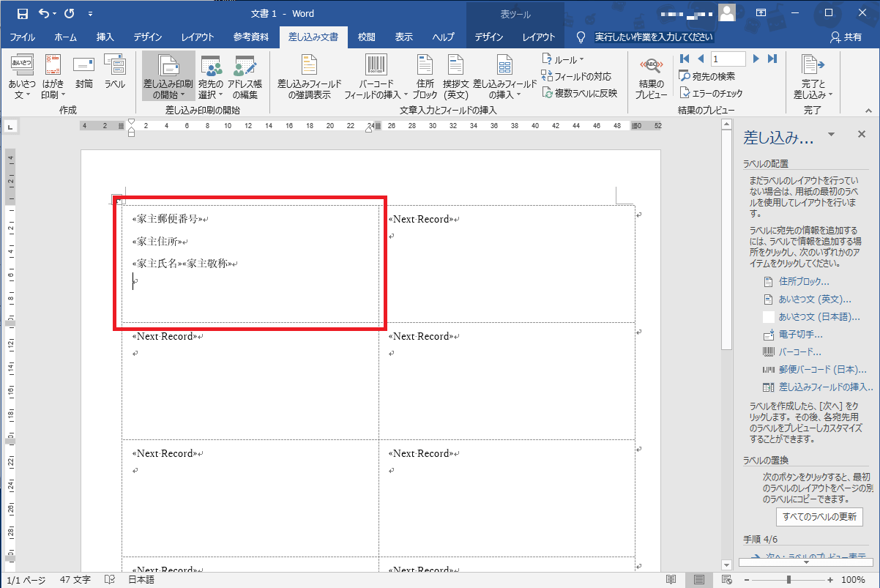880x588 pixels.
Task: Click 複数ラベルに反映 update labels
Action: point(579,93)
